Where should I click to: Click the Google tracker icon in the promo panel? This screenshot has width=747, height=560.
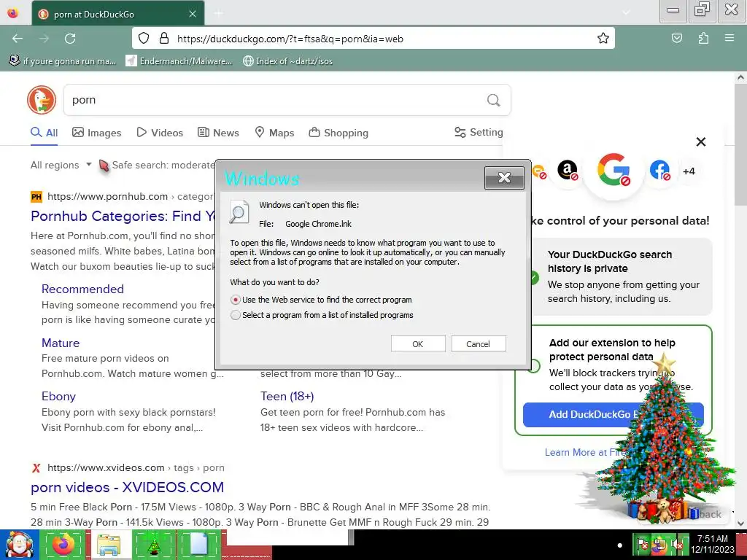(x=614, y=169)
